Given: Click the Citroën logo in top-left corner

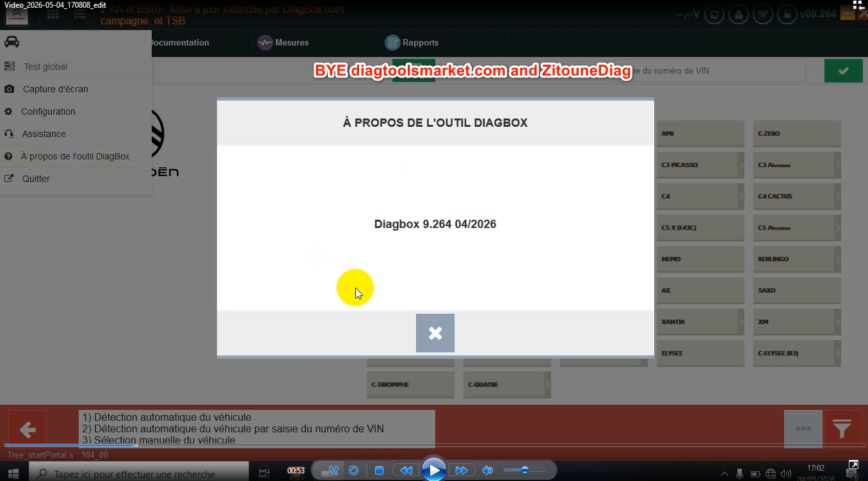Looking at the screenshot, I should 17,17.
